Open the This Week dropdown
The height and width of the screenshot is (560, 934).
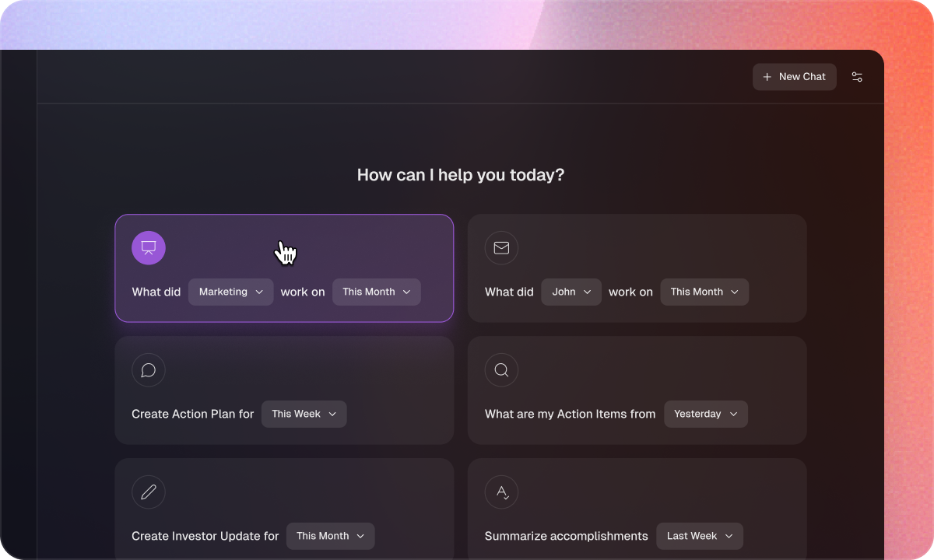304,414
